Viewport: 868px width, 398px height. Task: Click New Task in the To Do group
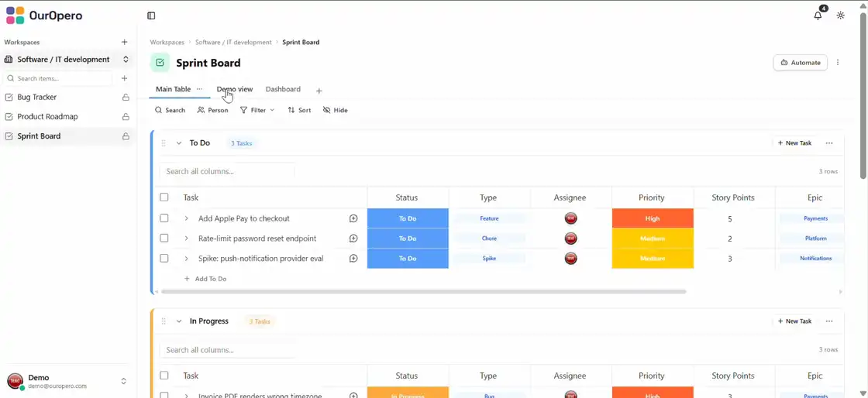[x=794, y=143]
